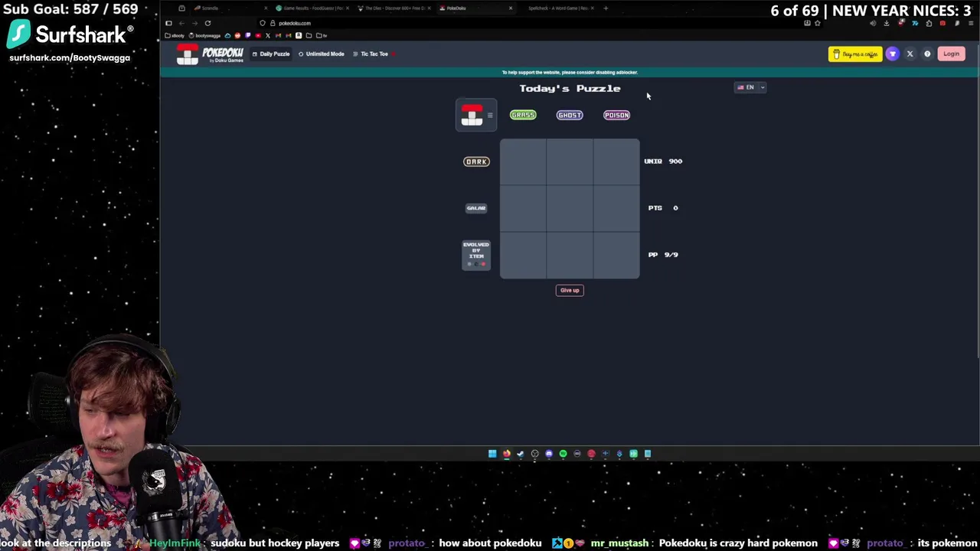
Task: Open the X (Twitter) link icon
Action: click(x=910, y=54)
